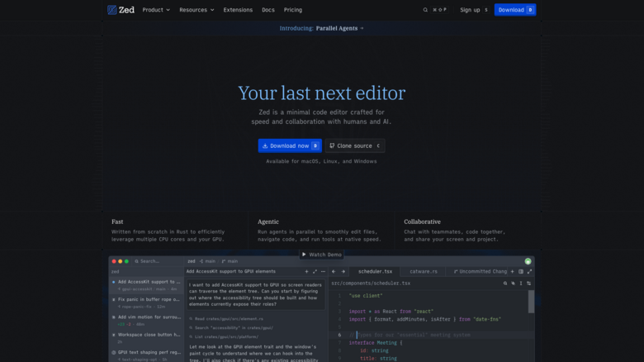The height and width of the screenshot is (362, 644).
Task: Click the '"use client"' code line
Action: (x=366, y=296)
